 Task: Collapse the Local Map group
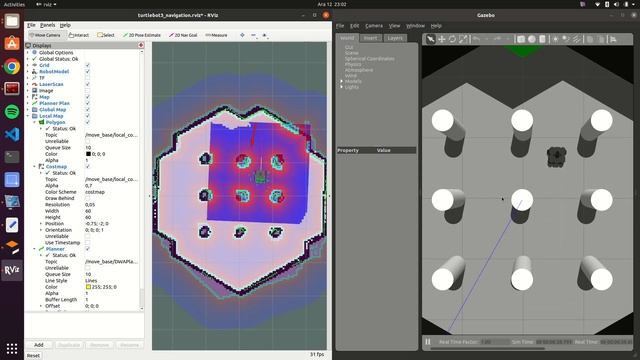(x=28, y=116)
